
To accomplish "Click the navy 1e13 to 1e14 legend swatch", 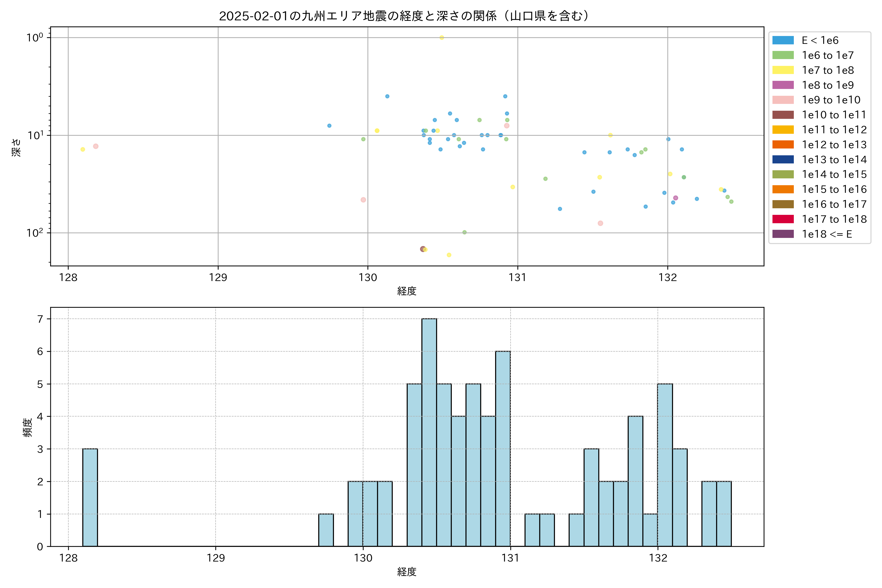I will click(783, 159).
